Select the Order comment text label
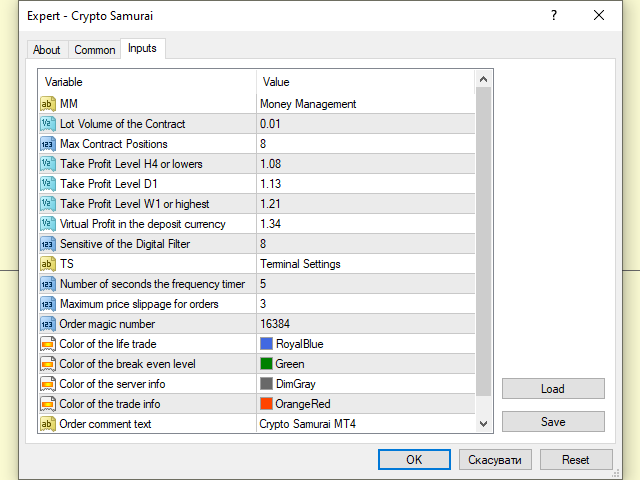This screenshot has height=480, width=640. click(105, 424)
